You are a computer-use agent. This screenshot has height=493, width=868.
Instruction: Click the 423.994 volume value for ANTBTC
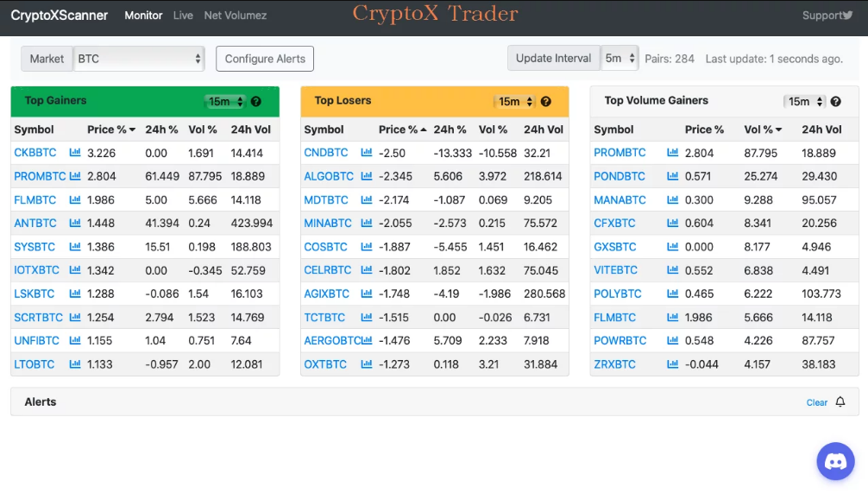click(x=252, y=224)
